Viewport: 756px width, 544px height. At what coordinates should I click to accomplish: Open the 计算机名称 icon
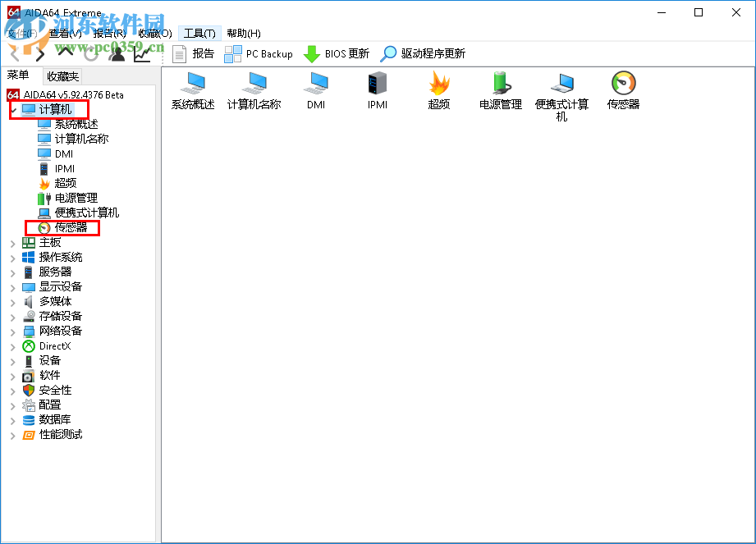coord(254,86)
